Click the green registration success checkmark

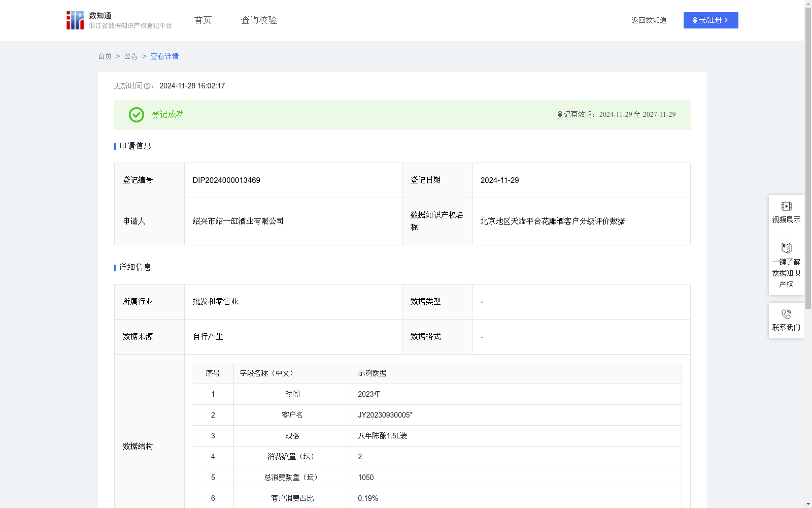click(136, 115)
